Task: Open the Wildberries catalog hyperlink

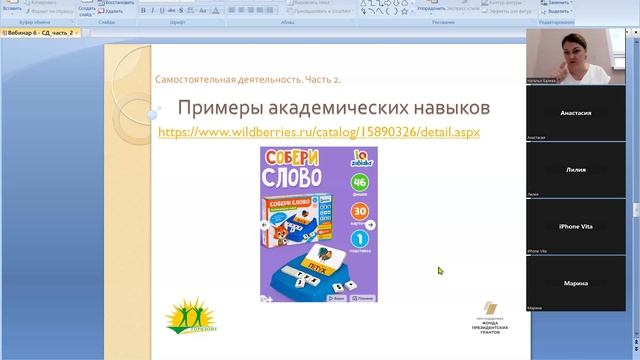Action: pyautogui.click(x=319, y=132)
